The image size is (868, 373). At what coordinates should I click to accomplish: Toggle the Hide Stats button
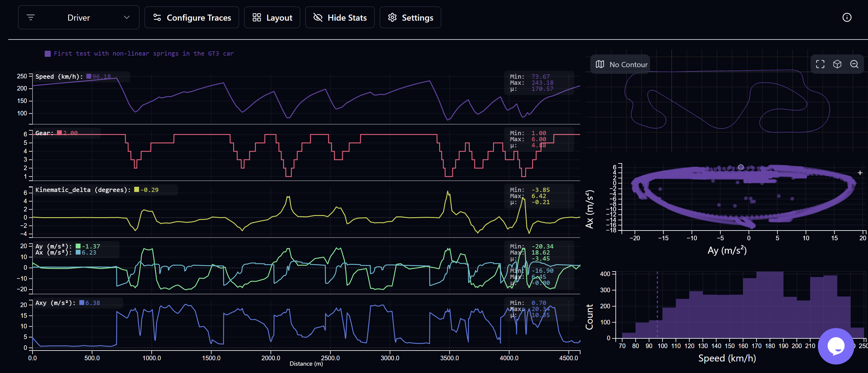pyautogui.click(x=340, y=18)
